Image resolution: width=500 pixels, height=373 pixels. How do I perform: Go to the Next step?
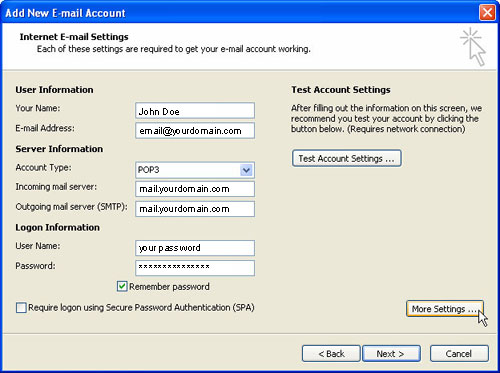(x=391, y=353)
